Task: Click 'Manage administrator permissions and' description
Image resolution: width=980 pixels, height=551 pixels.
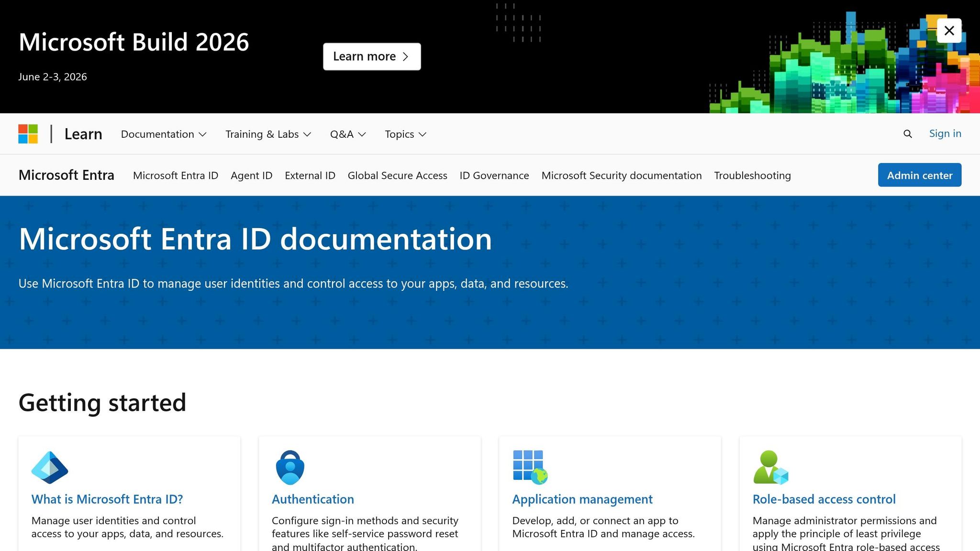Action: coord(846,533)
